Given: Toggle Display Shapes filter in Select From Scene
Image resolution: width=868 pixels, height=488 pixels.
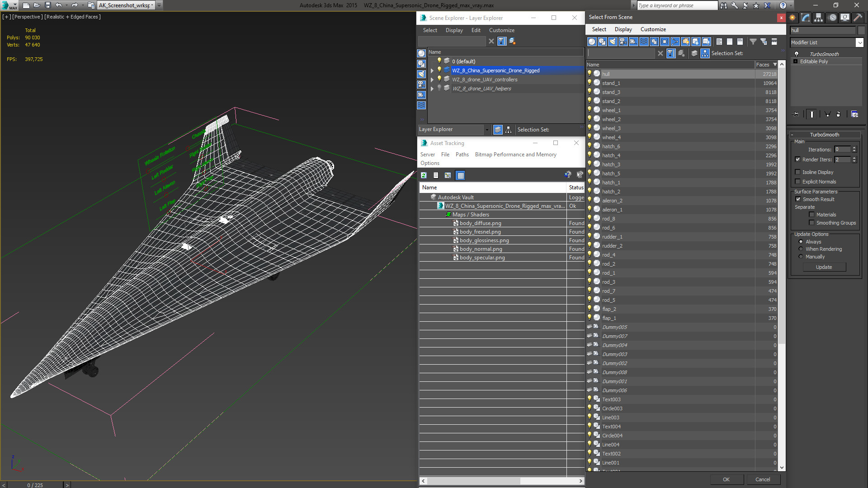Looking at the screenshot, I should 602,42.
